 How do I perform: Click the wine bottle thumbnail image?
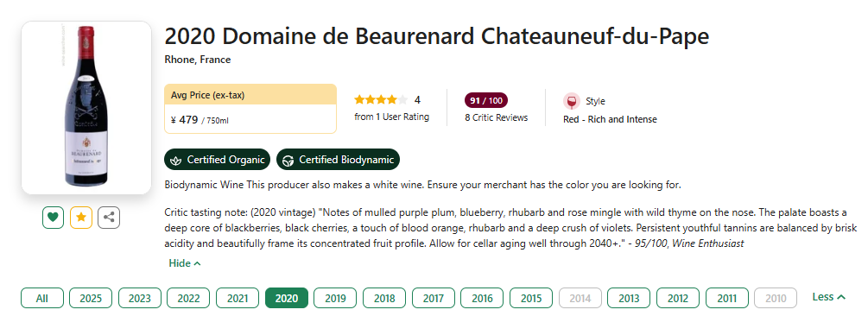[x=86, y=108]
